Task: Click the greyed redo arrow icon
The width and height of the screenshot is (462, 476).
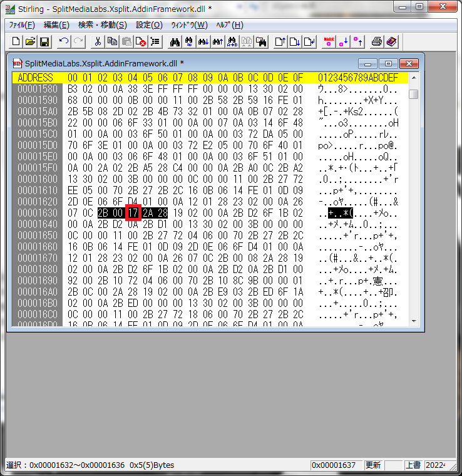Action: tap(78, 41)
